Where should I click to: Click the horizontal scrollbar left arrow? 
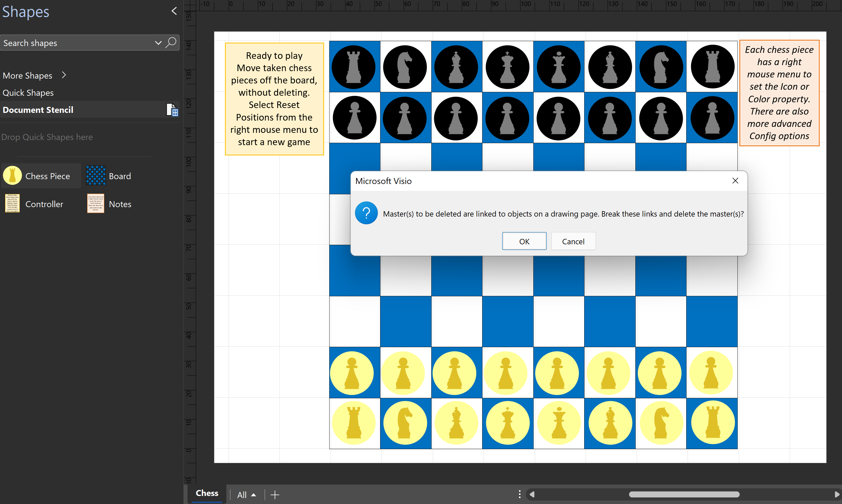pos(532,495)
